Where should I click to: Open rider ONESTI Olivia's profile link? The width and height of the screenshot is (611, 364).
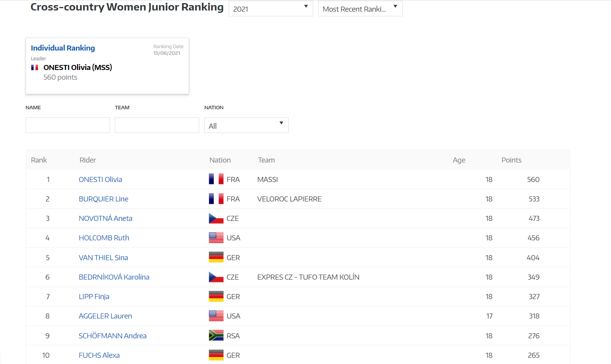point(100,180)
